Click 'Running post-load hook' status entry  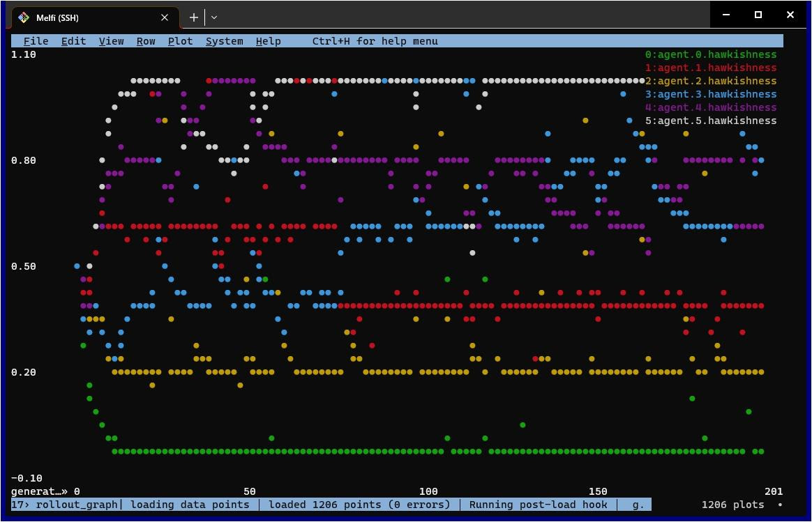pos(538,505)
